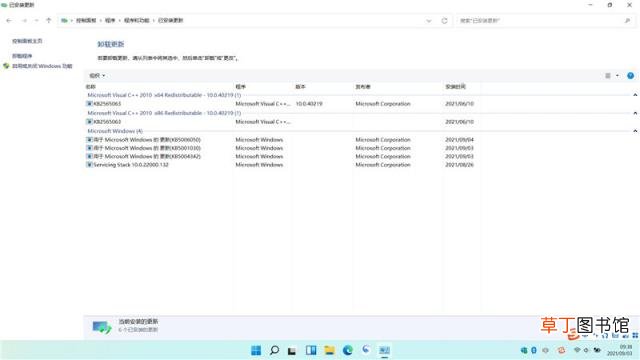Refresh the installed updates list

444,21
